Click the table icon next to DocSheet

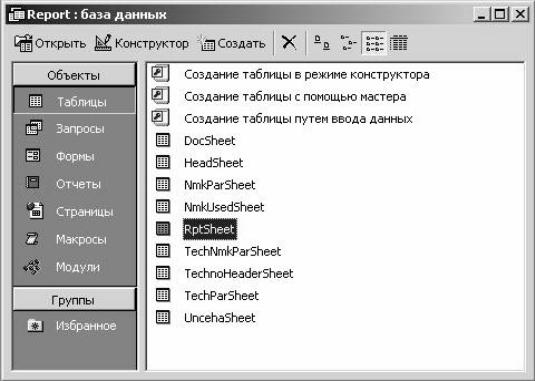tap(163, 140)
